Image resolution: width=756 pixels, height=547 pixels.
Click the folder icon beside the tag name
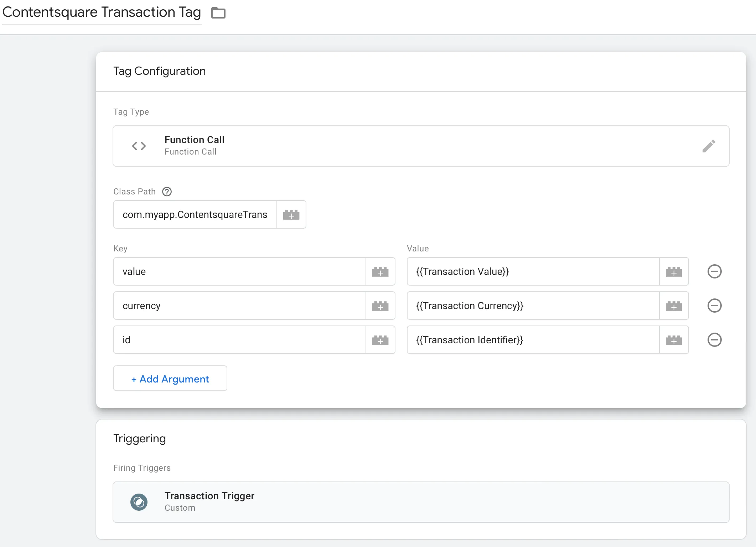218,13
